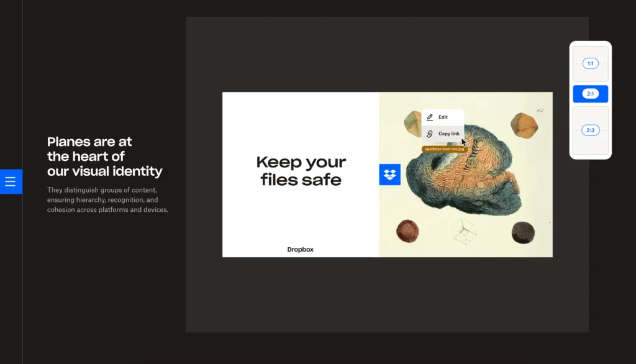Screen dimensions: 636x364
Task: Select the 2:3 aspect ratio option
Action: coord(590,130)
